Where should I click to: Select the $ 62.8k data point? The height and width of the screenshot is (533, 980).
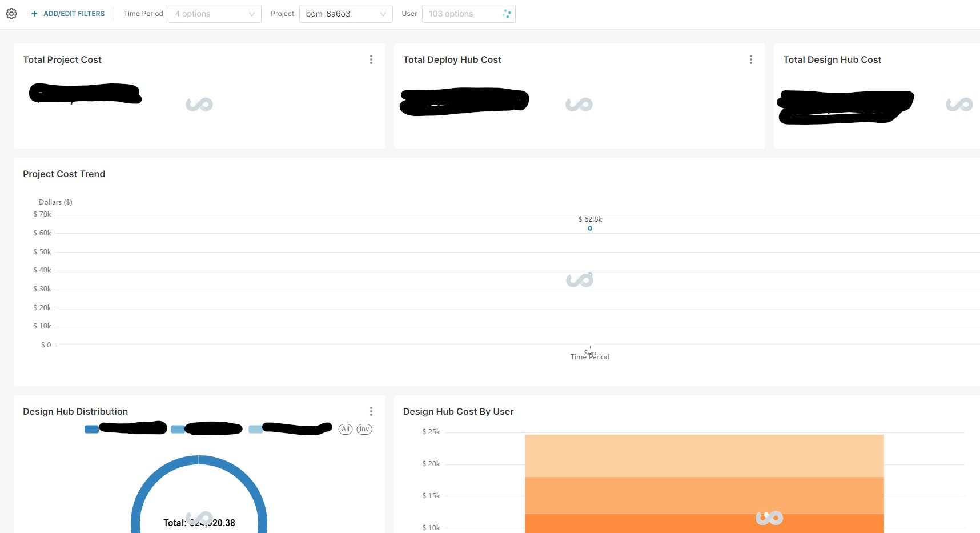point(590,229)
